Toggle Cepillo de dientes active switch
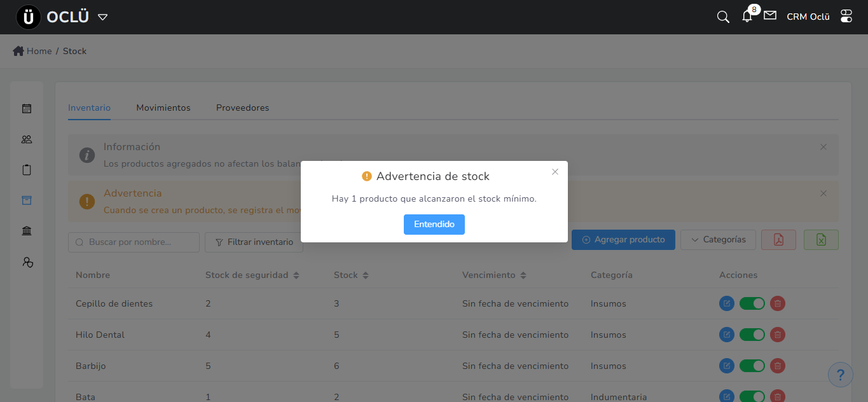The width and height of the screenshot is (868, 402). [x=752, y=303]
